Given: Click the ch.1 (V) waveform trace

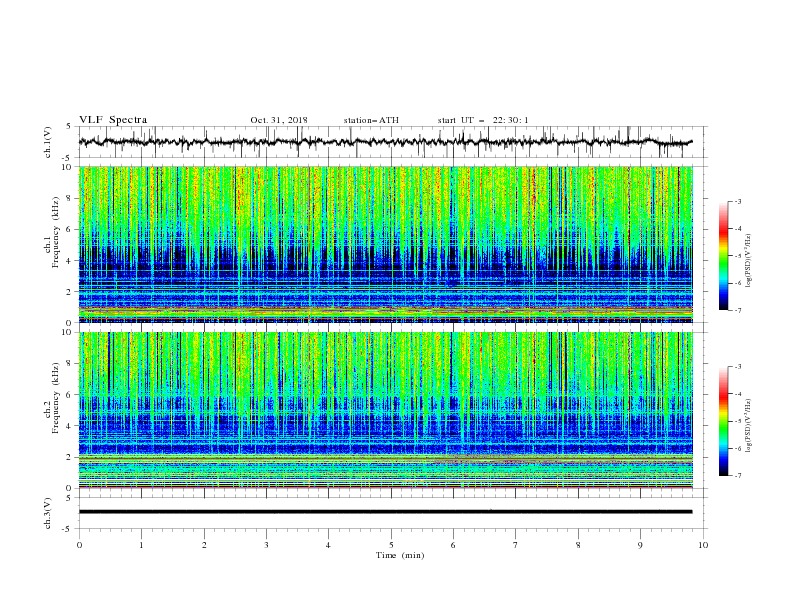Looking at the screenshot, I should click(385, 142).
